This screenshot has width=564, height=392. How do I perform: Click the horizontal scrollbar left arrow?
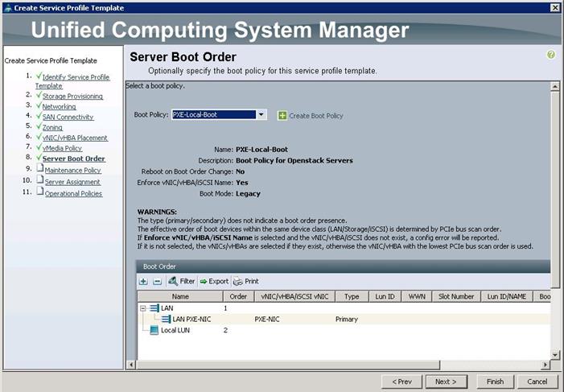tap(131, 365)
